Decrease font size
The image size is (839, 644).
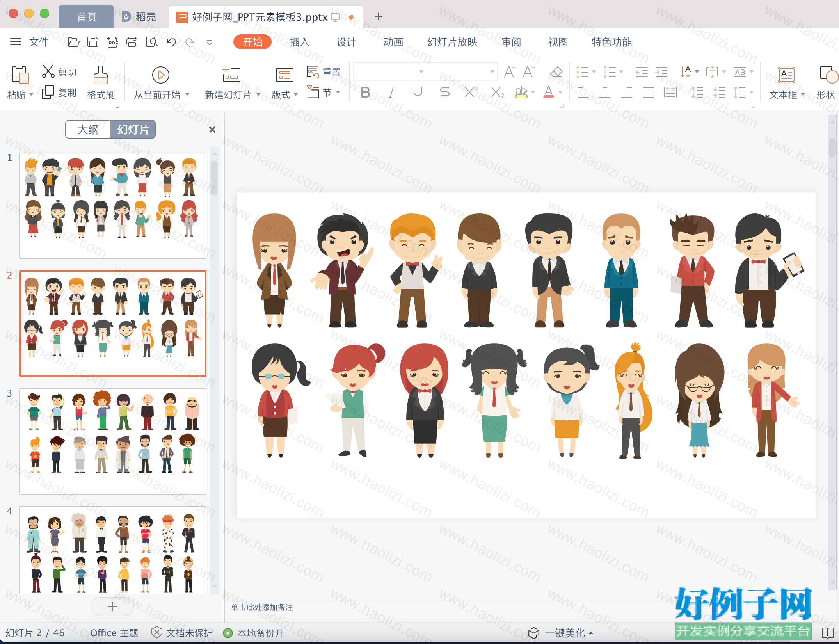coord(529,72)
